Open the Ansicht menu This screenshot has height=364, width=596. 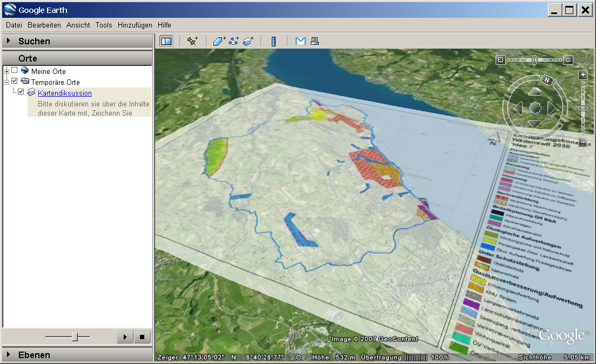tap(78, 25)
